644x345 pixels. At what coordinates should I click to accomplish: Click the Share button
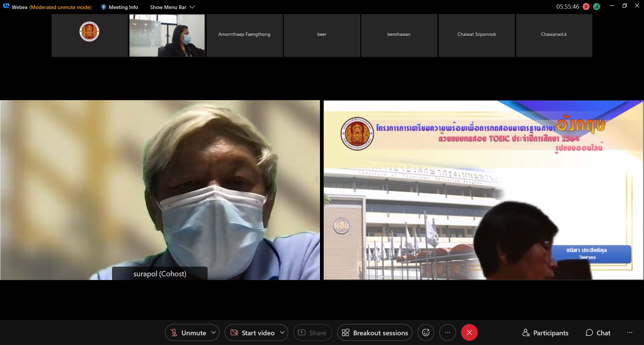point(312,333)
